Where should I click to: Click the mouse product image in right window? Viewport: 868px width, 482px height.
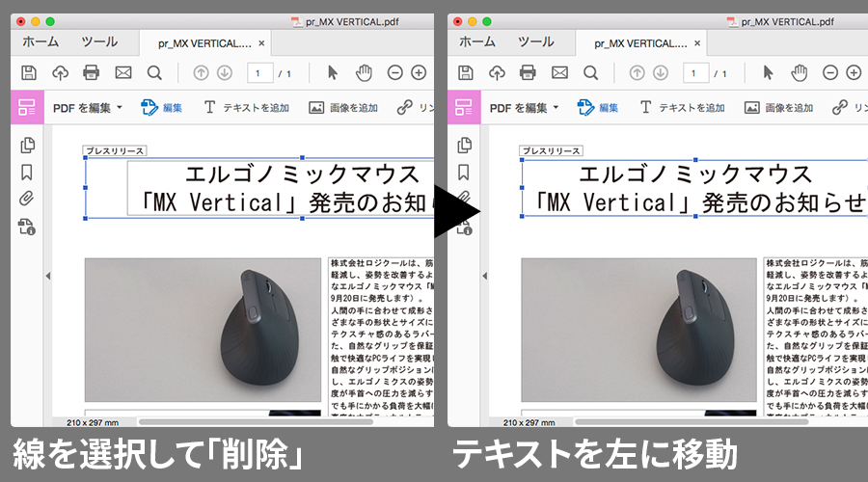coord(638,330)
